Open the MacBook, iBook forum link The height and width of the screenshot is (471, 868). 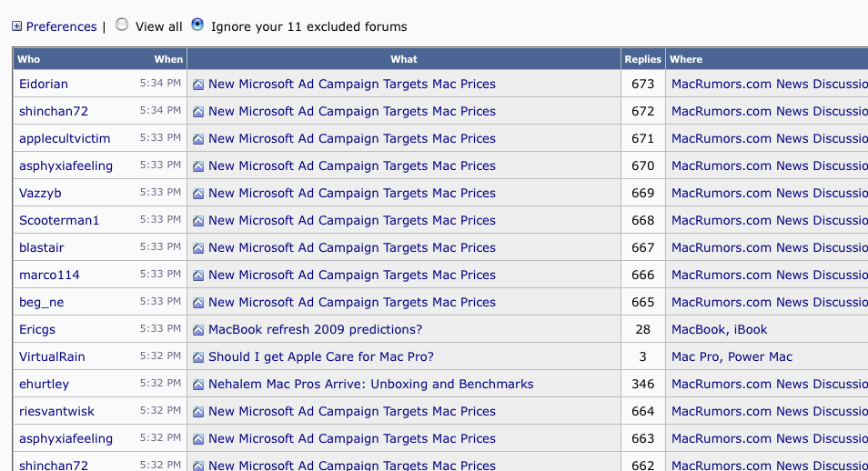[719, 329]
